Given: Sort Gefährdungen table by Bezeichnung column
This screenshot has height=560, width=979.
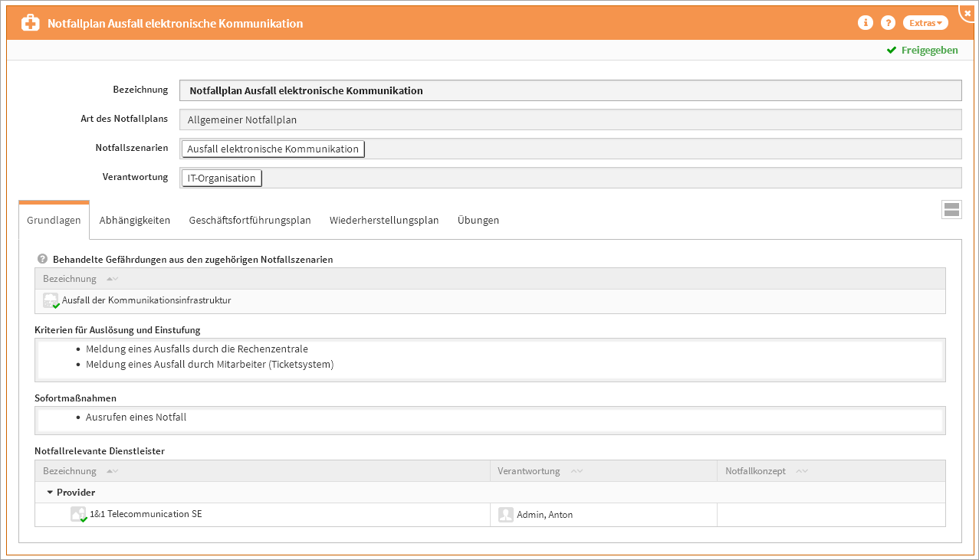Looking at the screenshot, I should point(71,279).
